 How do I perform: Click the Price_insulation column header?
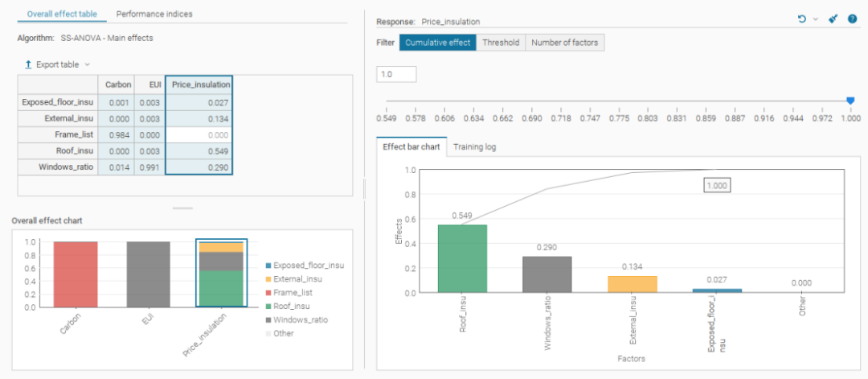[199, 84]
